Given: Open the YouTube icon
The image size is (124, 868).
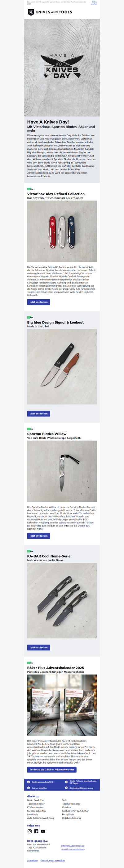Looking at the screenshot, I should 43,831.
